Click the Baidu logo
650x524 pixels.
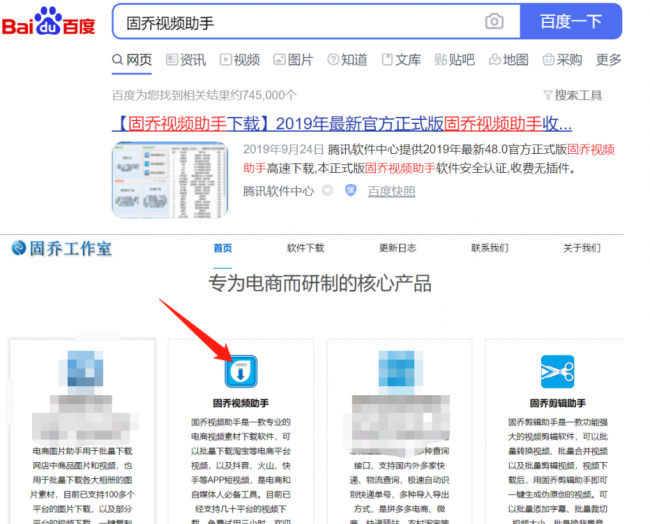[48, 22]
